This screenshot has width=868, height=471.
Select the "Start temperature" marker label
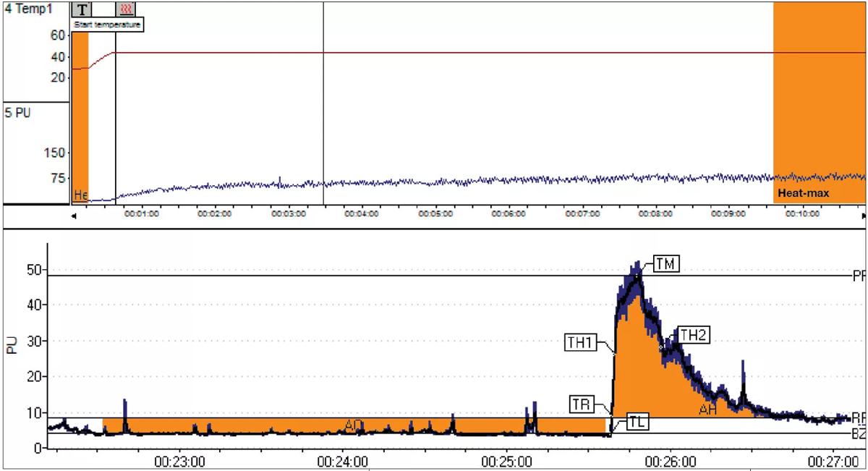tap(108, 25)
